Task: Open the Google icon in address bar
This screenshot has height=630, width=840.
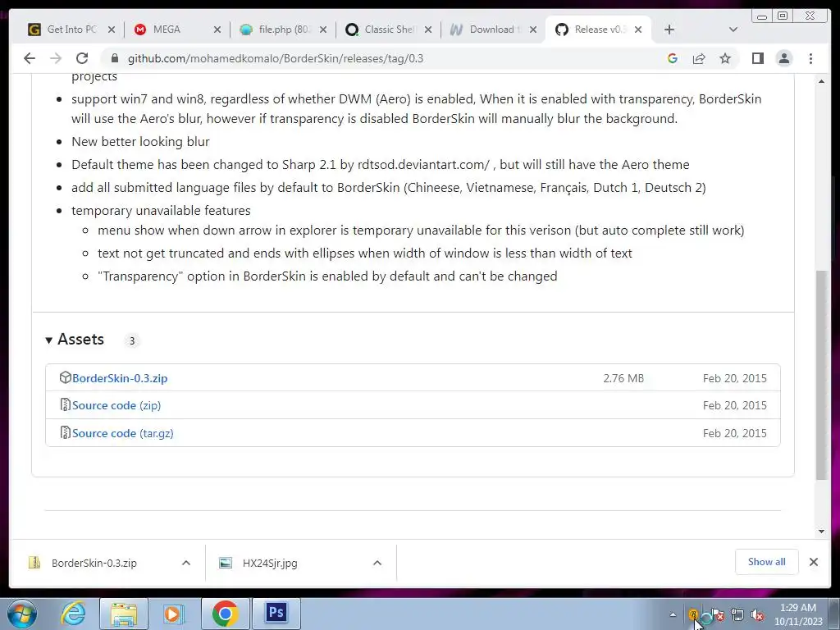Action: pyautogui.click(x=673, y=58)
